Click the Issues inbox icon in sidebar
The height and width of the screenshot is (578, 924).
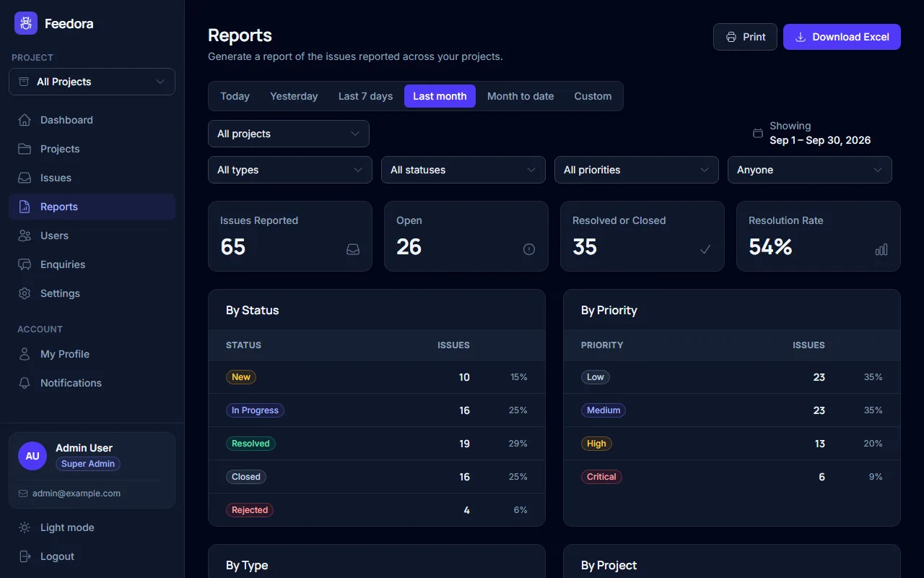[x=25, y=178]
